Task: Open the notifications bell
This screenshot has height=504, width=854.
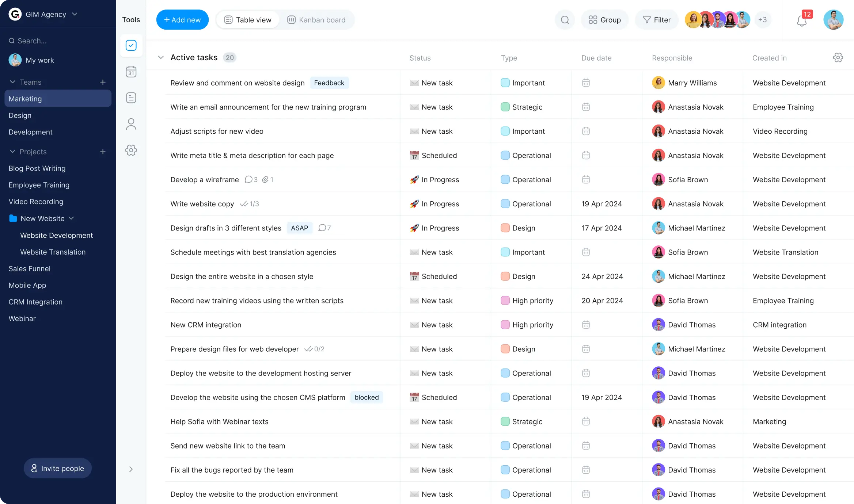Action: point(802,20)
